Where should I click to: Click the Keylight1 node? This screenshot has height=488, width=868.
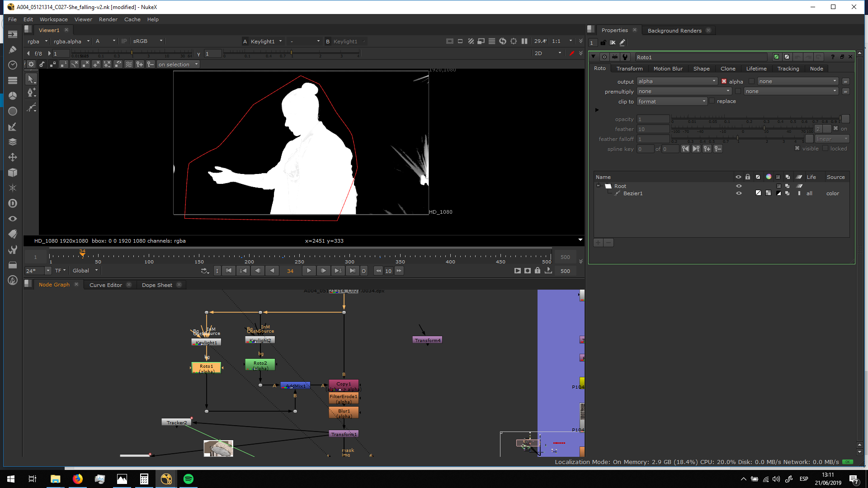206,343
